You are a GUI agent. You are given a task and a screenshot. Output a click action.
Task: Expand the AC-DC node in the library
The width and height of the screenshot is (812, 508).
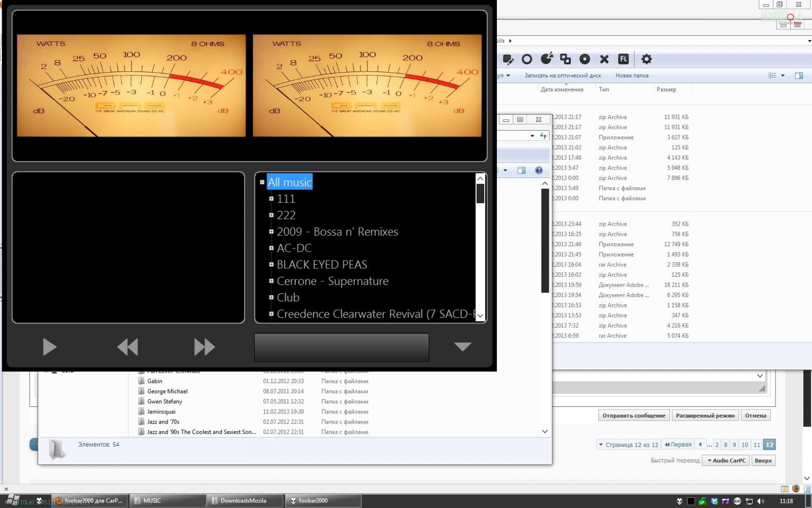pos(271,248)
